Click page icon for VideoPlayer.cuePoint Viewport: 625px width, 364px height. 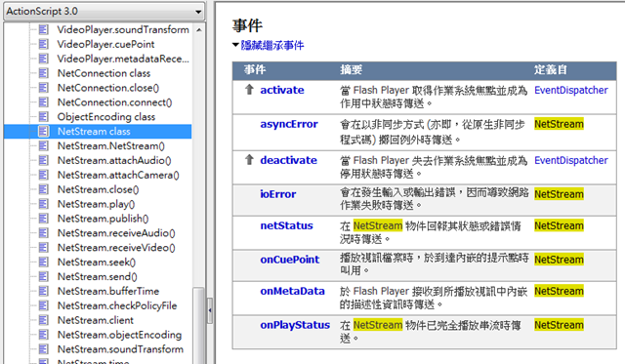(x=43, y=44)
